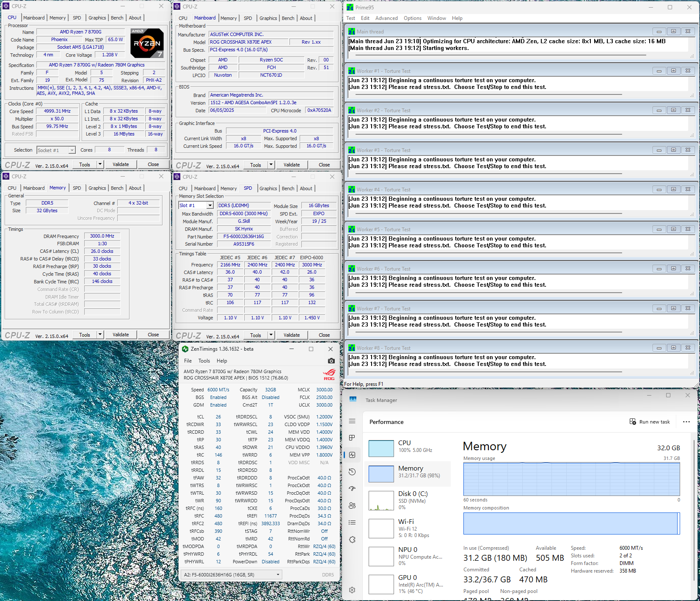Viewport: 700px width, 601px height.
Task: Click Worker #3 window icon in Prime95
Action: click(x=352, y=150)
